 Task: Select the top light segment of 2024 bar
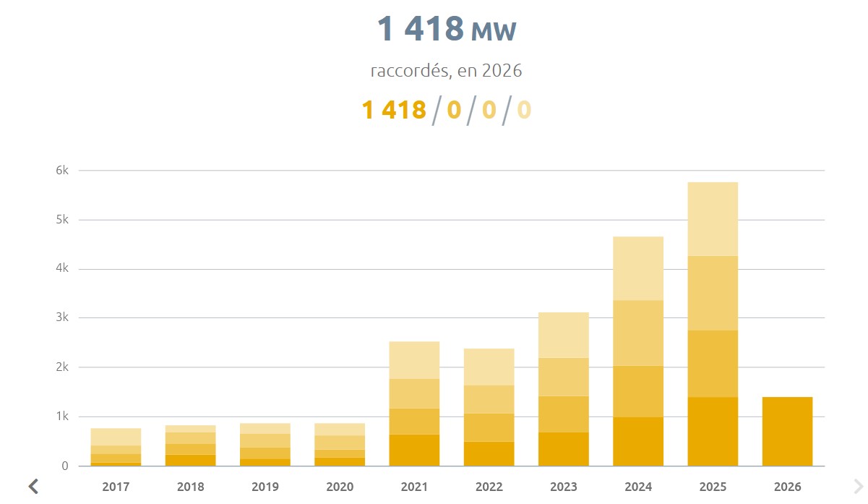coord(638,268)
